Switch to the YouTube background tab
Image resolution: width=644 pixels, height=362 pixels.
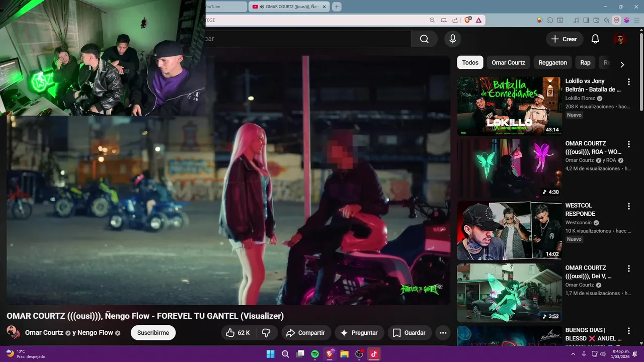[x=225, y=7]
